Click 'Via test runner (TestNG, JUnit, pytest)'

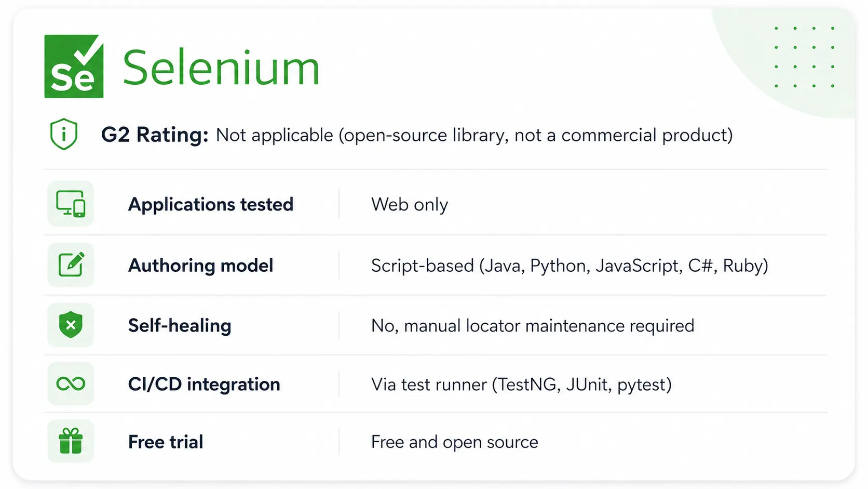521,385
